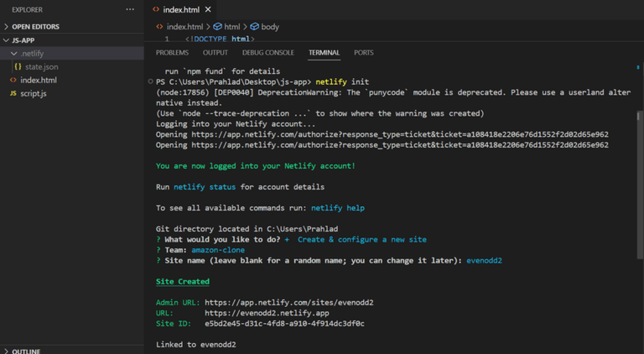Click the JS icon beside script.js
This screenshot has height=354, width=644.
point(13,94)
